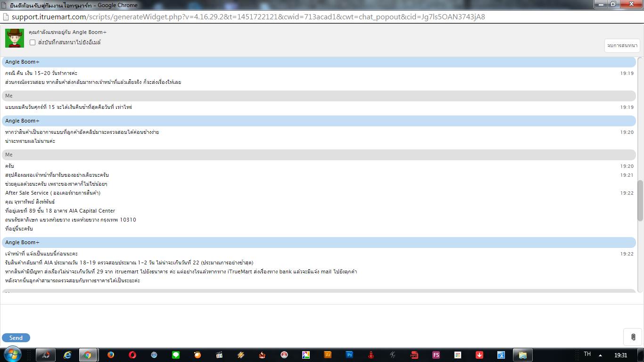The width and height of the screenshot is (644, 362).
Task: Click the 19:22 timestamp beside After Sale Service
Action: pyautogui.click(x=627, y=193)
